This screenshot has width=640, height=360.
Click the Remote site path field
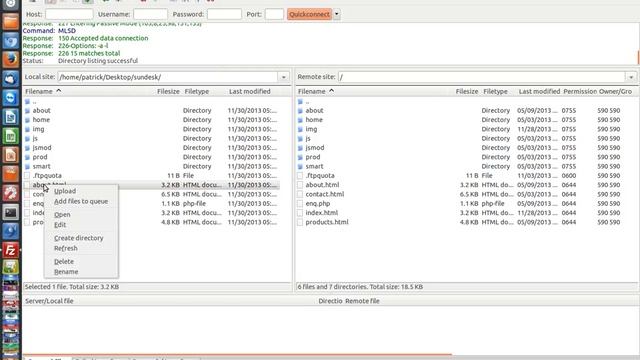(482, 77)
